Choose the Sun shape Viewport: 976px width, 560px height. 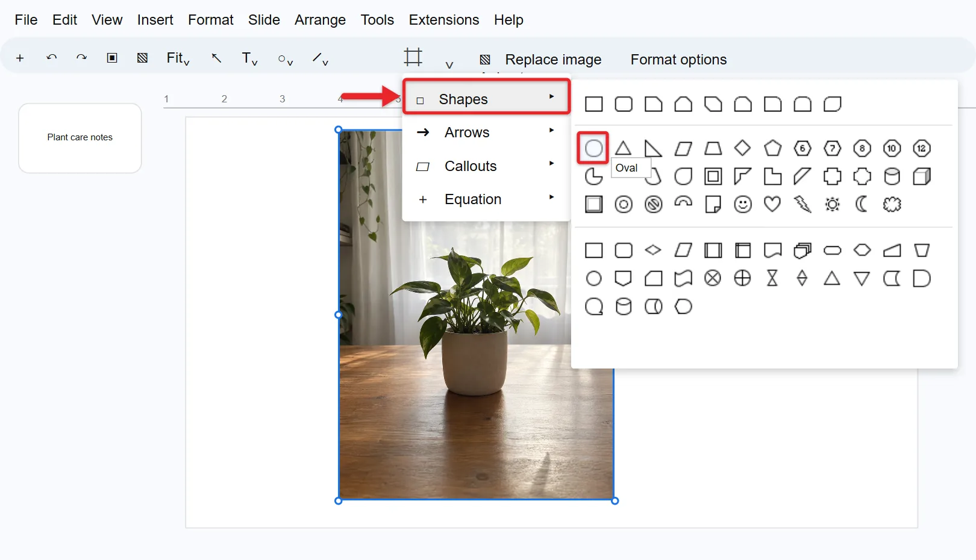832,204
